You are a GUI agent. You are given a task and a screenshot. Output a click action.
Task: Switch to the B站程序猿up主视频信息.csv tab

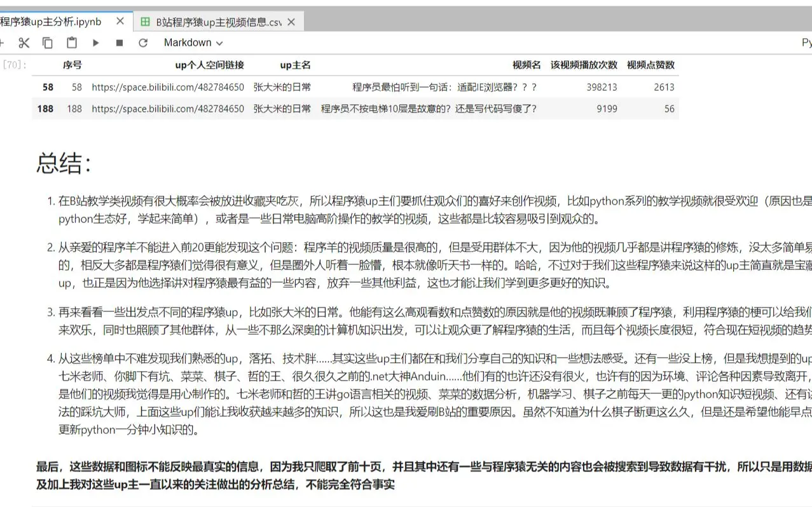219,22
